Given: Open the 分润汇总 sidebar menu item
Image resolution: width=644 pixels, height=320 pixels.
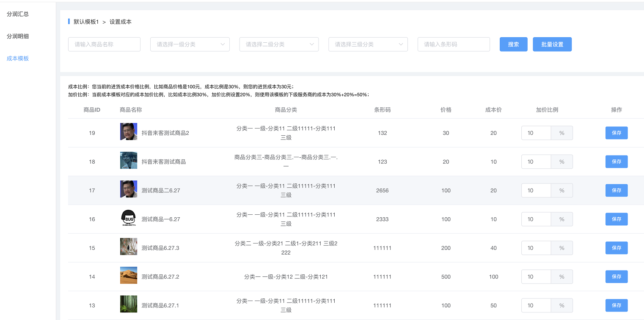Looking at the screenshot, I should [x=18, y=14].
